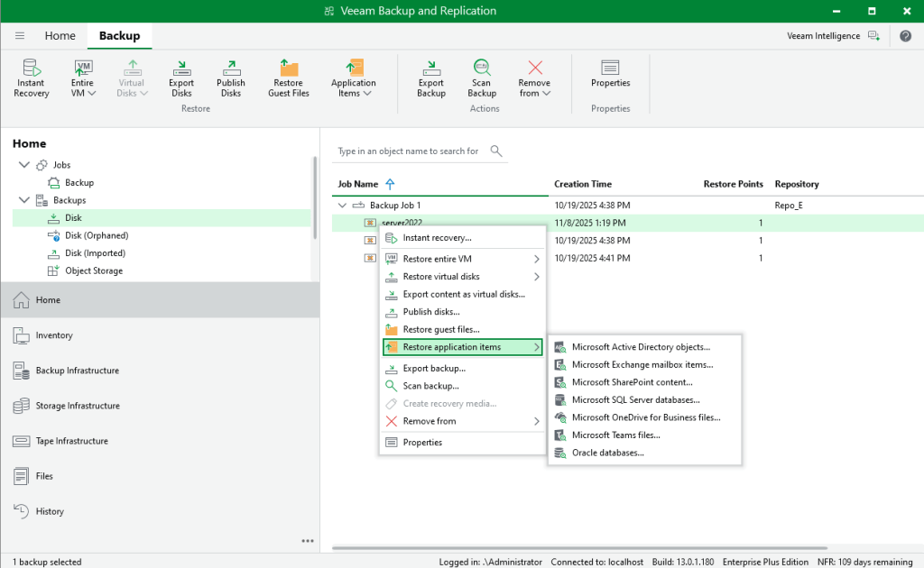924x568 pixels.
Task: Collapse the Backups tree node
Action: pyautogui.click(x=23, y=200)
